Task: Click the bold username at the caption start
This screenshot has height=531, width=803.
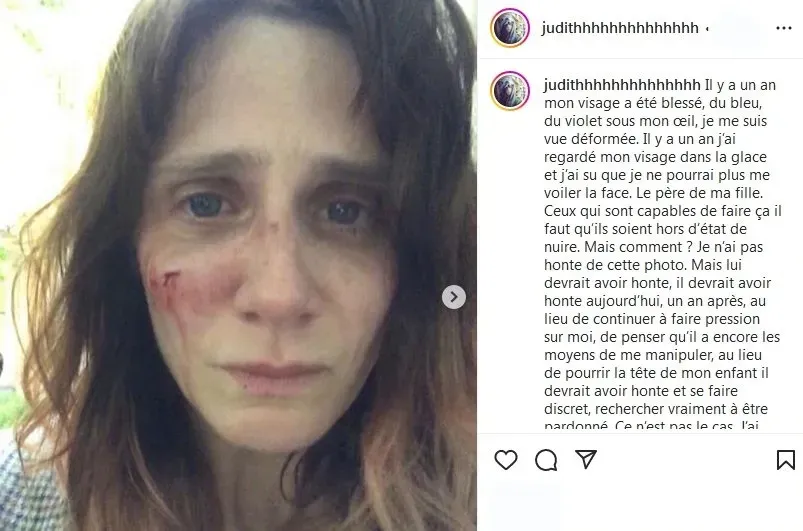Action: (x=622, y=84)
